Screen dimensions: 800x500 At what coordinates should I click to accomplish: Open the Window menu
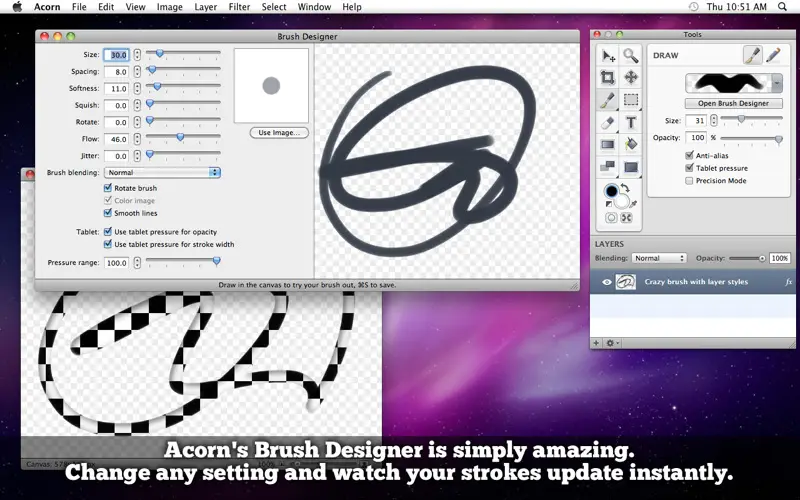(x=314, y=7)
